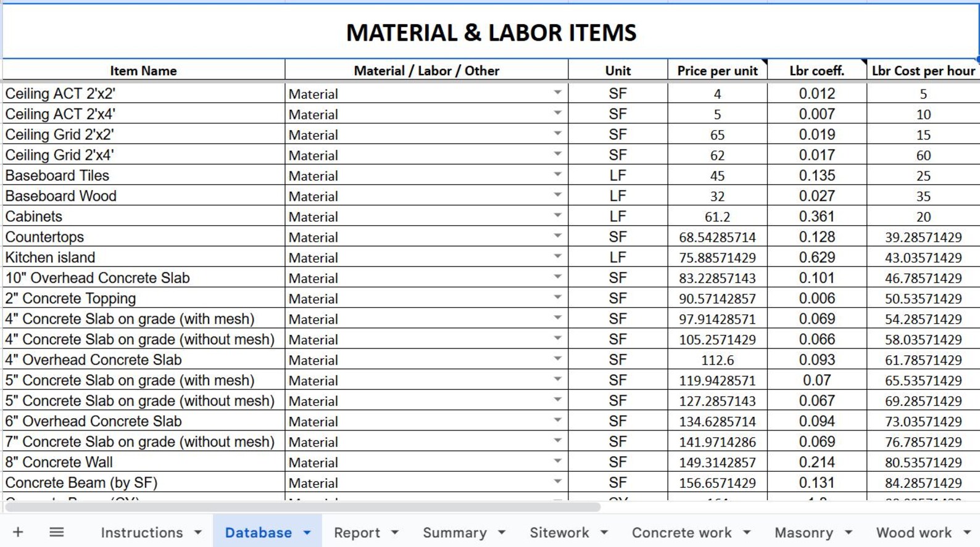This screenshot has height=547, width=980.
Task: Open Concrete work sheet tab
Action: pos(681,532)
